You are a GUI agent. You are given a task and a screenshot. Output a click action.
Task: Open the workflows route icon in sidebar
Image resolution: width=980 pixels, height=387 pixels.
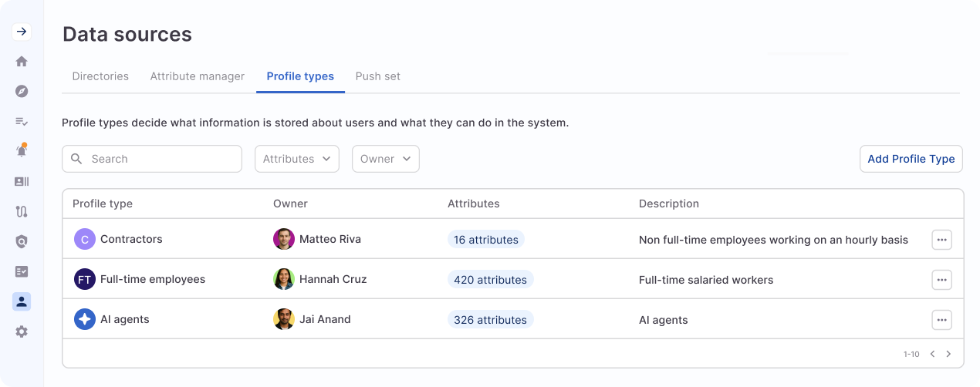point(22,211)
